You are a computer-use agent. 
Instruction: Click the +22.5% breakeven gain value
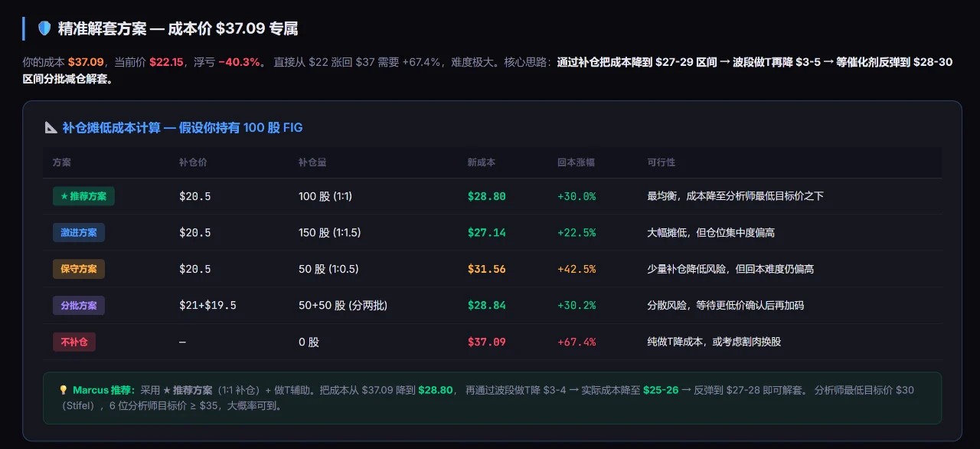[577, 232]
